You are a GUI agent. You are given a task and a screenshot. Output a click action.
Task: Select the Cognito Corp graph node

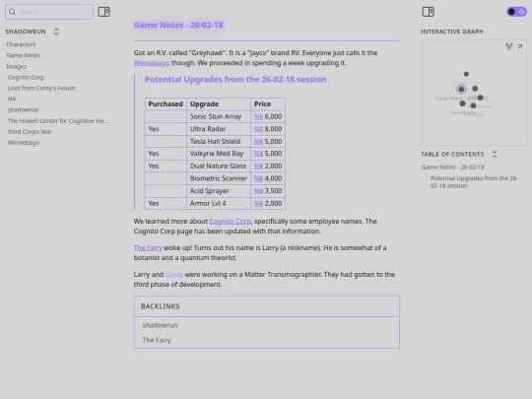tap(467, 74)
